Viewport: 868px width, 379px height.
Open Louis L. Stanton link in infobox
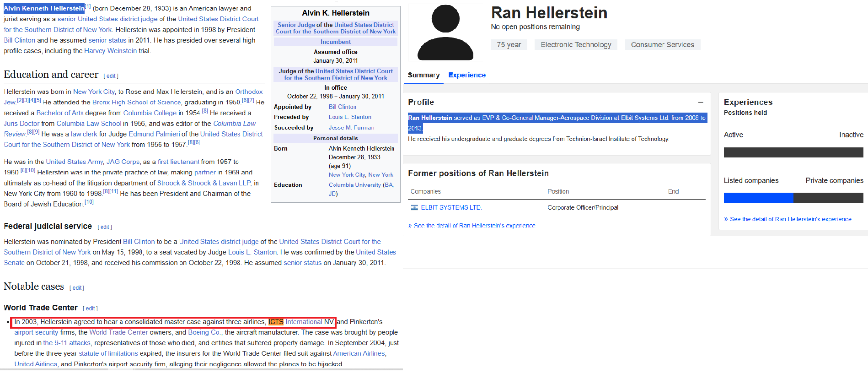click(350, 117)
